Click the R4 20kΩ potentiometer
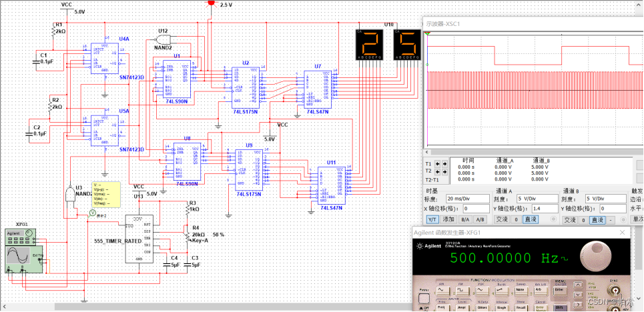The image size is (644, 312). [188, 237]
